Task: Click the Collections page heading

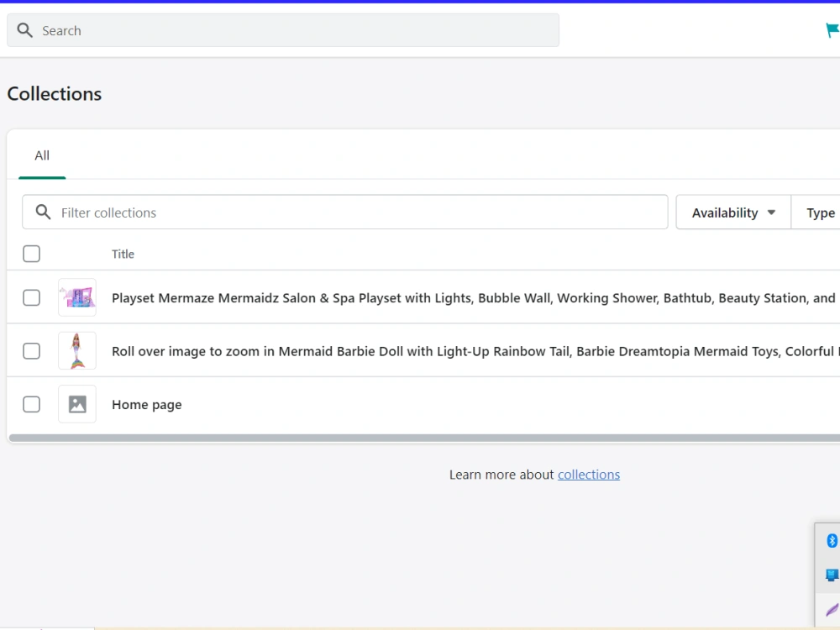Action: click(x=54, y=94)
